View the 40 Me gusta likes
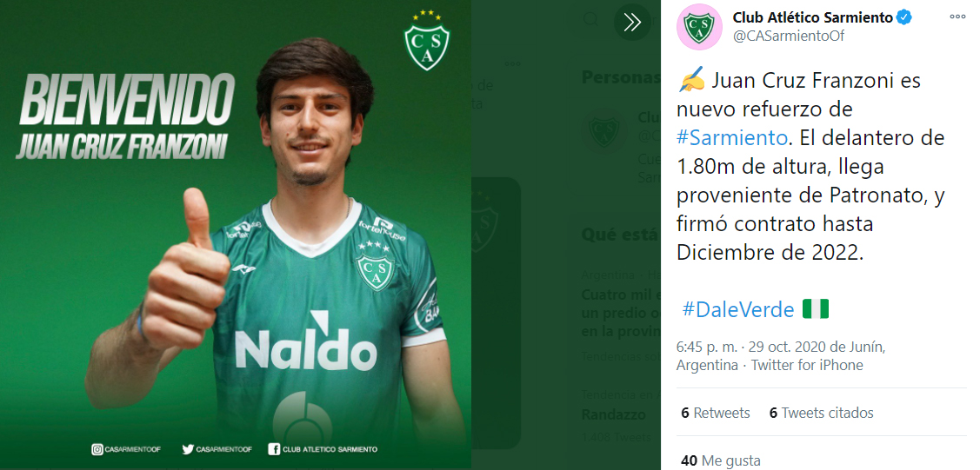The width and height of the screenshot is (980, 470). click(x=721, y=460)
